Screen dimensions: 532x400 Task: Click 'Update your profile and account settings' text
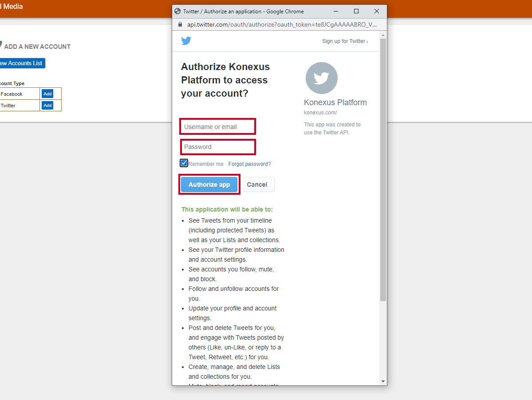(x=233, y=313)
